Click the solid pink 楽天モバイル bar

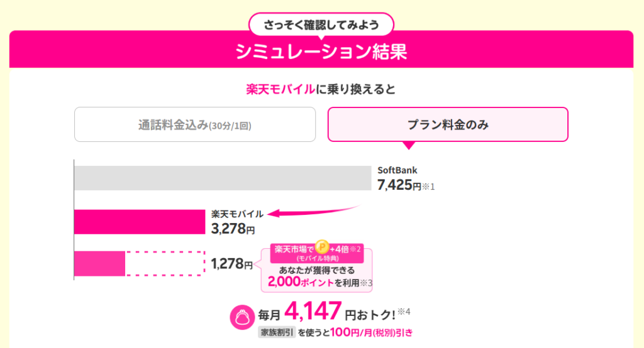pyautogui.click(x=140, y=222)
